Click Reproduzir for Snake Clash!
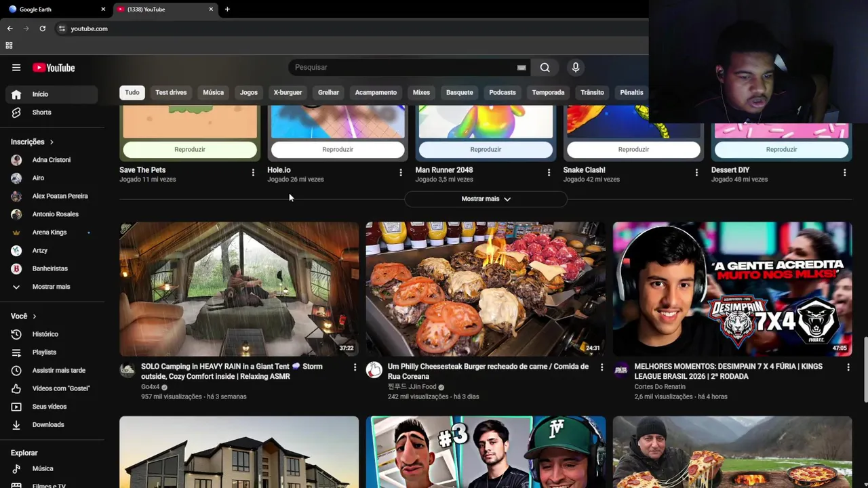This screenshot has width=868, height=488. pos(633,149)
